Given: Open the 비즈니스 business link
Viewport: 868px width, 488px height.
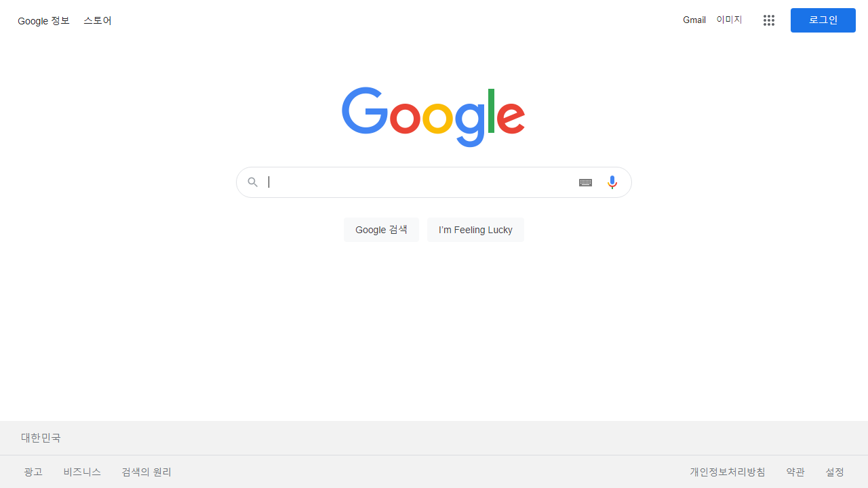Looking at the screenshot, I should pos(82,472).
